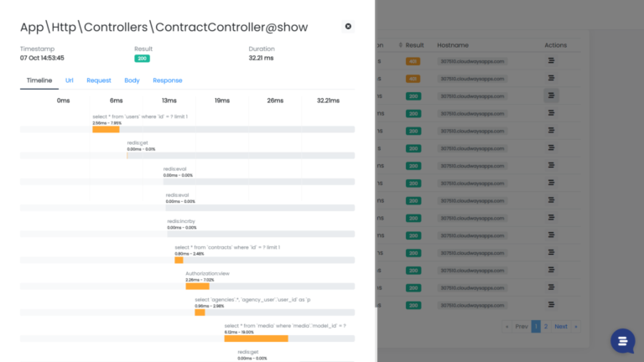Viewport: 644px width, 362px height.
Task: Click the actions icon in second table row
Action: point(551,78)
